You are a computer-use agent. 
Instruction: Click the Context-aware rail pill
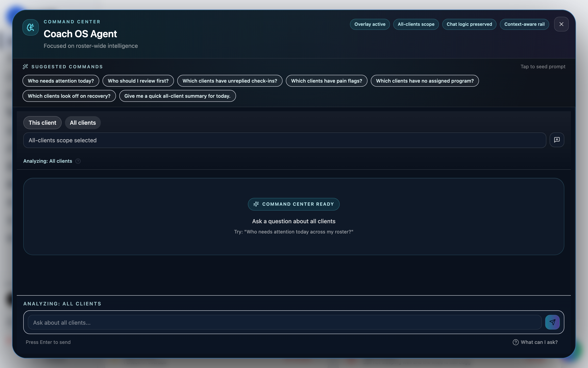tap(524, 24)
